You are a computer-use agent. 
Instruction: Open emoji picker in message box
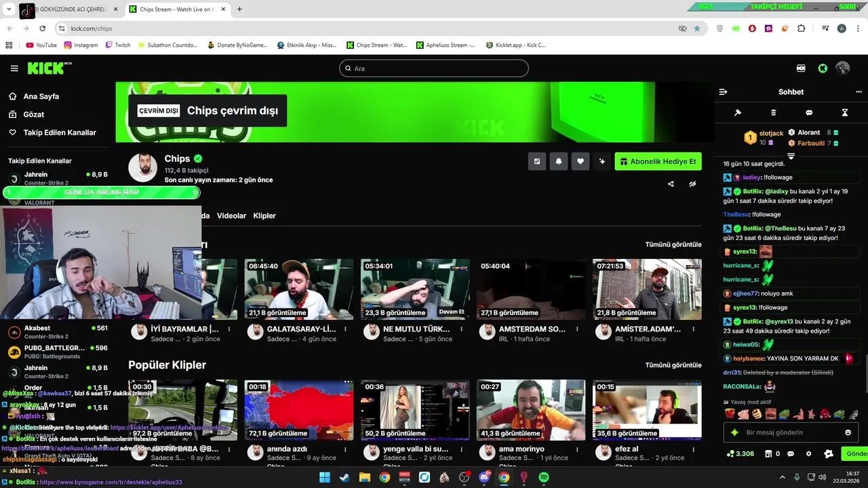coord(848,432)
